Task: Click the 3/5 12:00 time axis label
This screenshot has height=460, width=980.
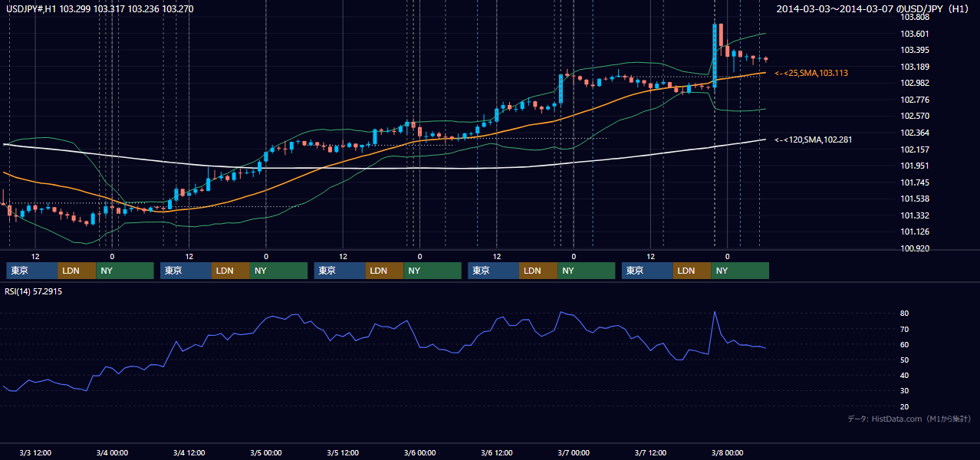Action: [343, 453]
